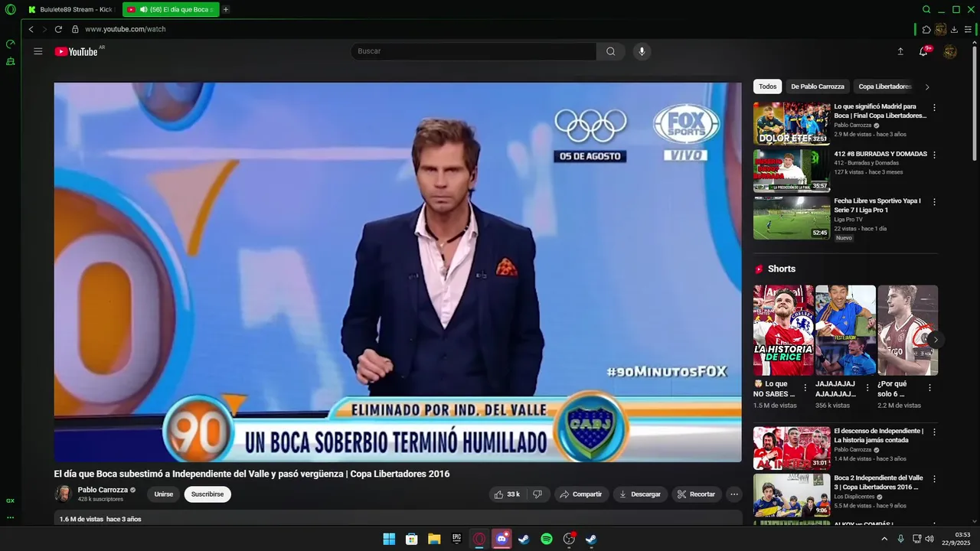Open Opera tab search magnifier

tap(926, 9)
